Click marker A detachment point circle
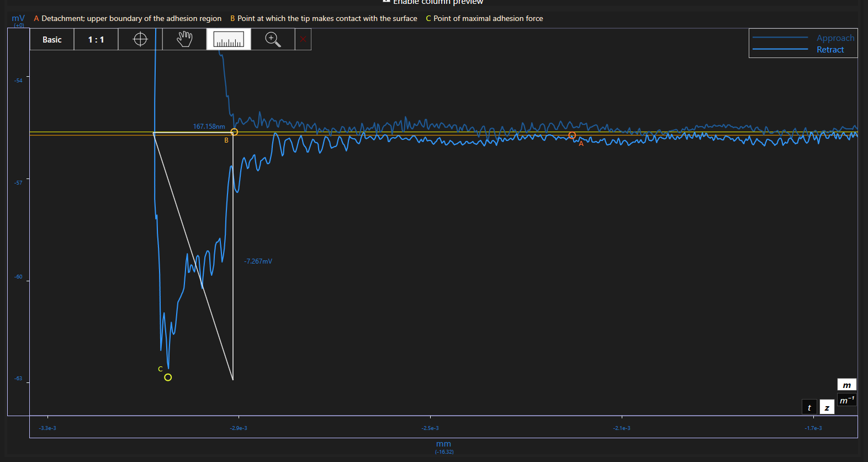868x462 pixels. point(572,135)
